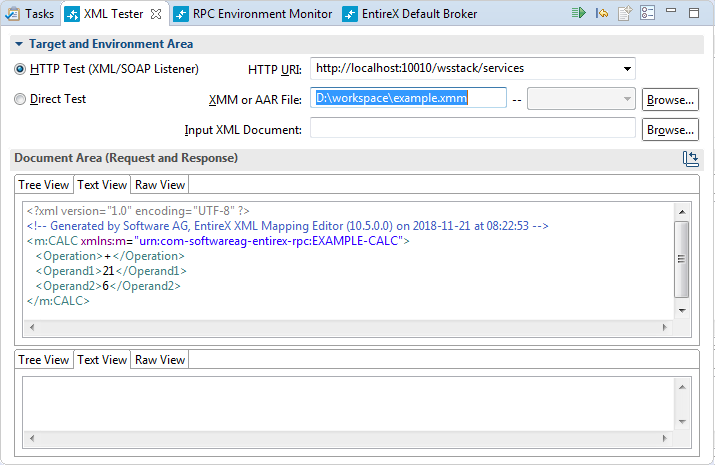Click request scrollbar down arrow
Screen dimensions: 715x465
pos(682,311)
